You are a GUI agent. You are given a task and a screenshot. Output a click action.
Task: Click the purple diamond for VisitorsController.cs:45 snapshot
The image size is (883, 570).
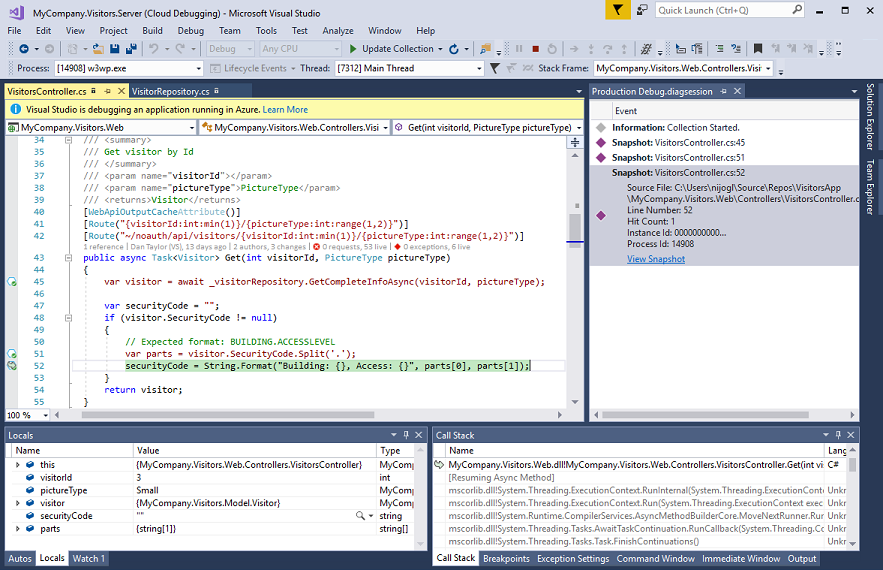click(601, 142)
